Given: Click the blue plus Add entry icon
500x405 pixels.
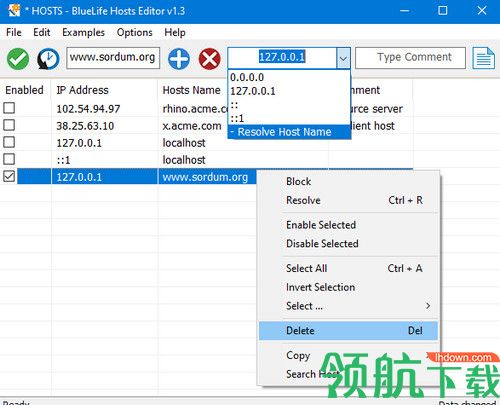Looking at the screenshot, I should coord(179,59).
